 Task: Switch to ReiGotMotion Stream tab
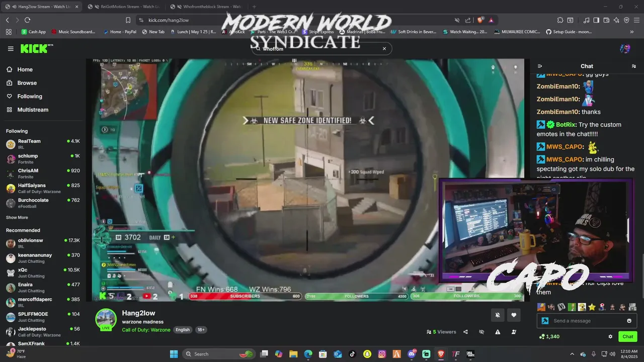coord(124,7)
